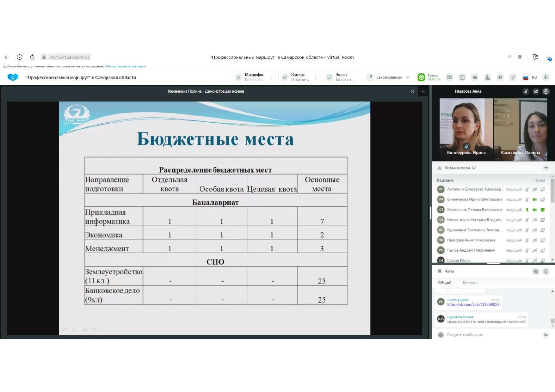Screen dimensions: 555x392
Task: Click the Импортировать закладки link
Action: click(x=125, y=66)
